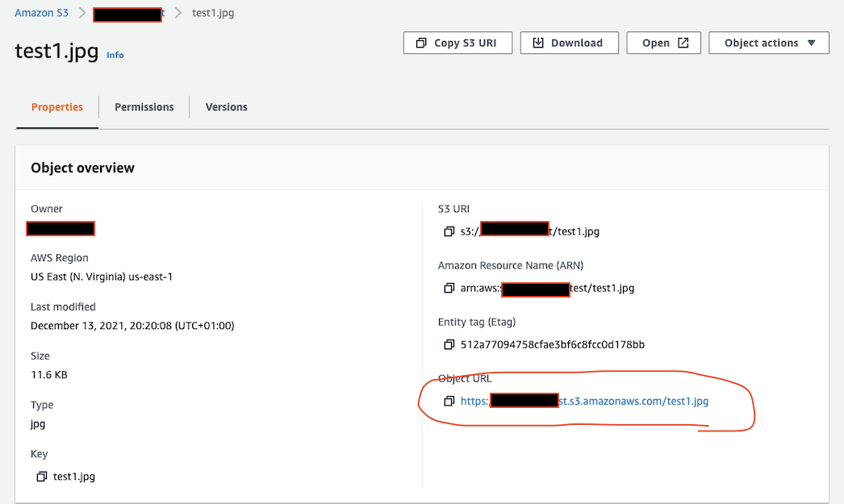
Task: Follow the Object URL hyperlink
Action: [584, 401]
